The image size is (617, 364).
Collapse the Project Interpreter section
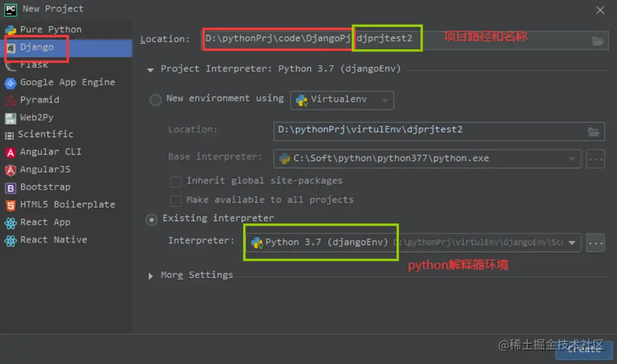click(x=151, y=70)
